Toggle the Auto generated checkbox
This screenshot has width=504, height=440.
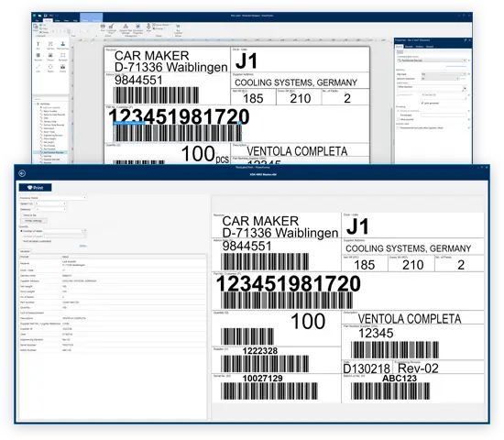(x=422, y=103)
